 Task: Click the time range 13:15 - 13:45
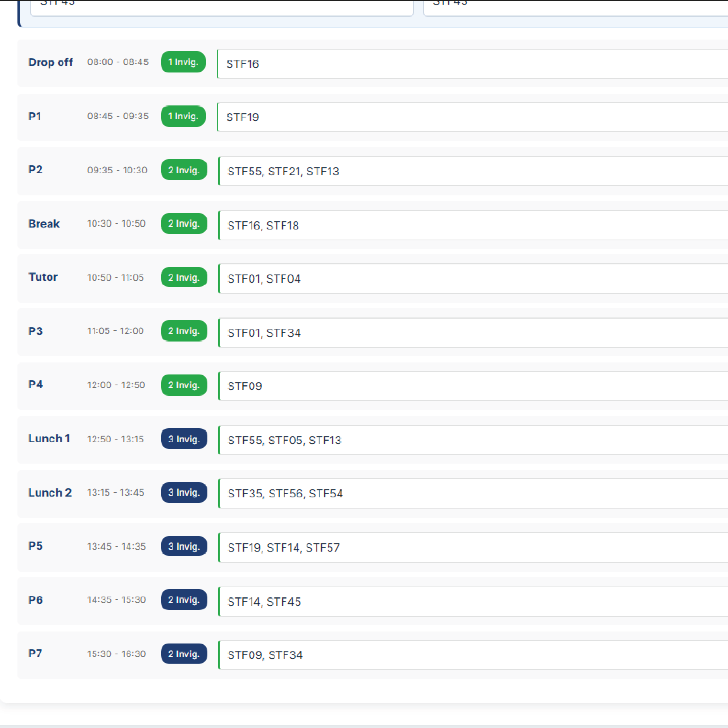tap(116, 492)
